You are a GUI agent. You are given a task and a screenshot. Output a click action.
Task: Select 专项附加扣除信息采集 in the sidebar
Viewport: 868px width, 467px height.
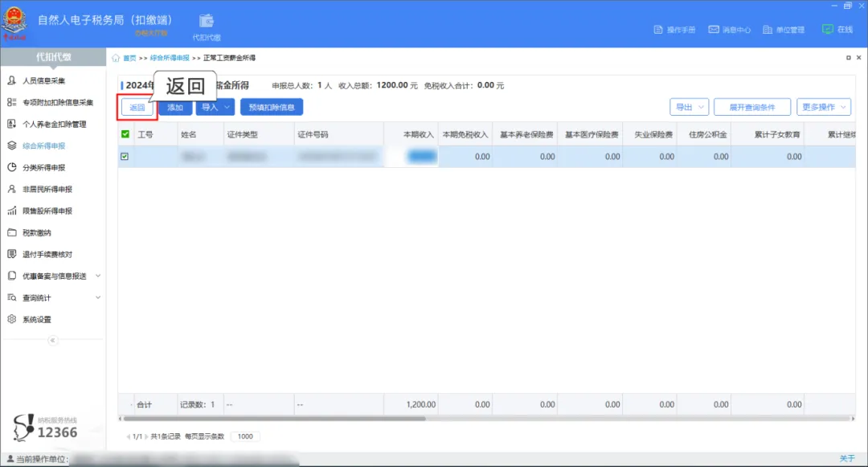(x=54, y=101)
